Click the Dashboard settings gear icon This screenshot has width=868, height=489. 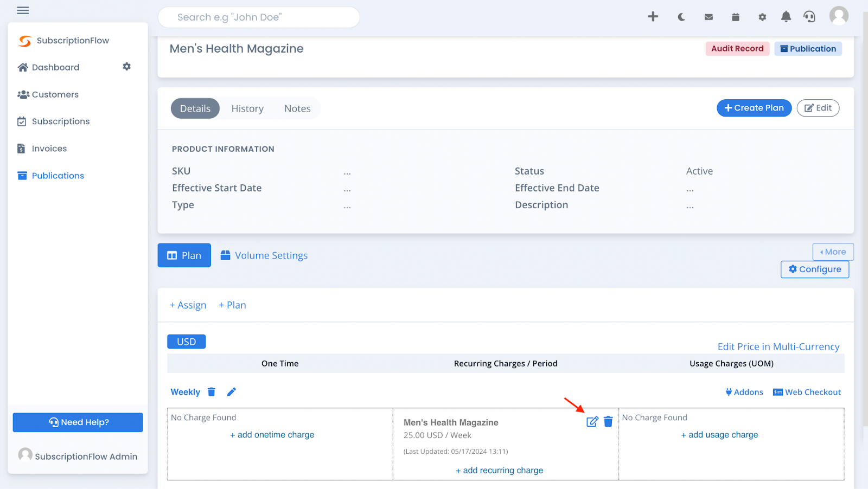[x=126, y=66]
